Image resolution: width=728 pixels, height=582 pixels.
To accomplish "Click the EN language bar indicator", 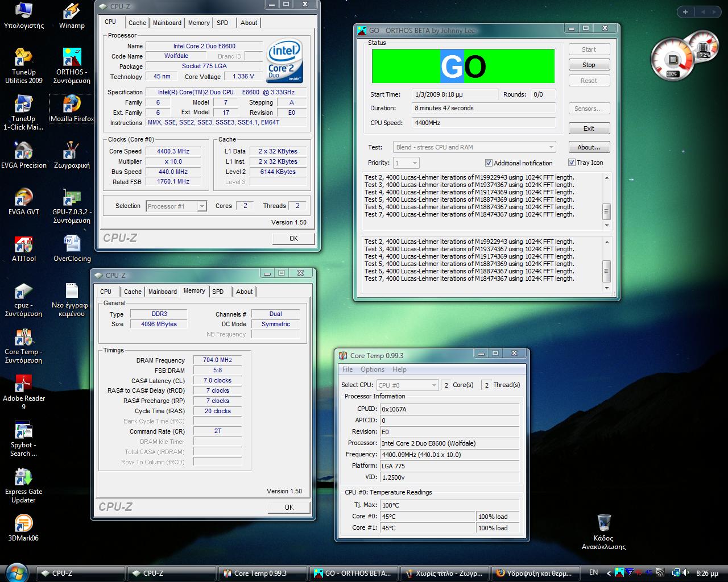I will pos(593,572).
